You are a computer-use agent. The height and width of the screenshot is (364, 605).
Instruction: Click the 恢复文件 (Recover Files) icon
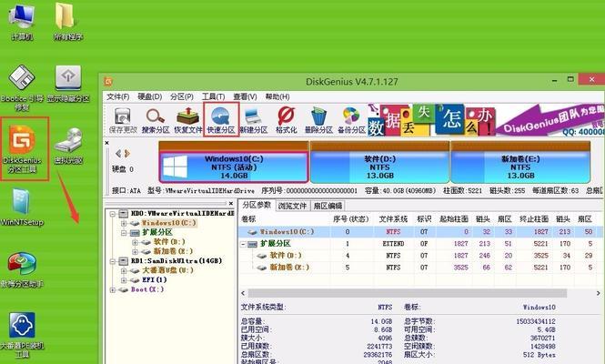pyautogui.click(x=187, y=119)
